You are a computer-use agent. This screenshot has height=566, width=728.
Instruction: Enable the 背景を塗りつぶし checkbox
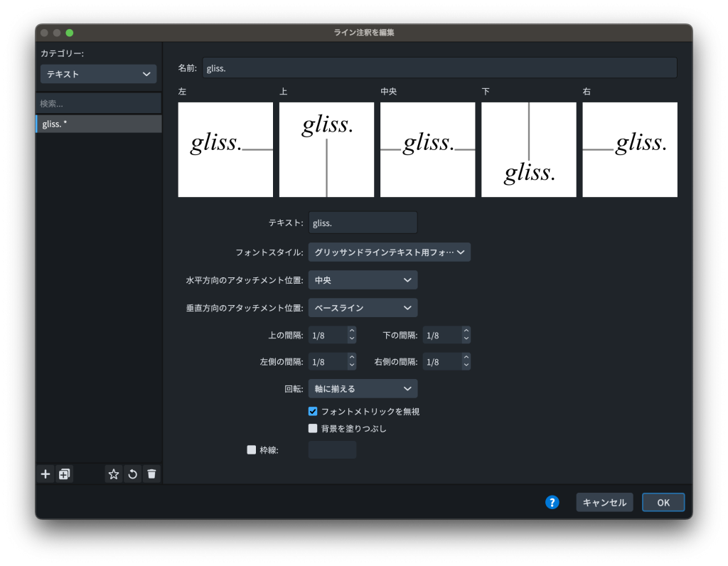tap(313, 429)
